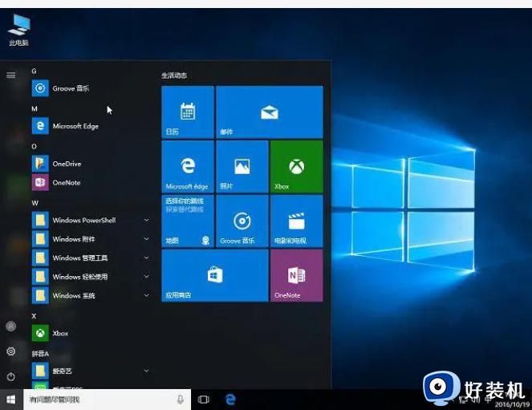Click the Cortana search input box
Image resolution: width=532 pixels, height=410 pixels.
[107, 400]
